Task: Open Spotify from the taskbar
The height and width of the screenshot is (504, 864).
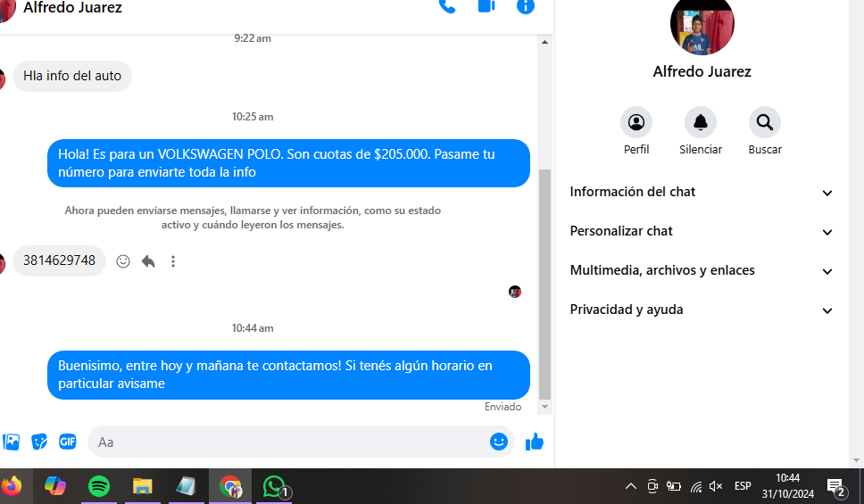Action: (99, 486)
